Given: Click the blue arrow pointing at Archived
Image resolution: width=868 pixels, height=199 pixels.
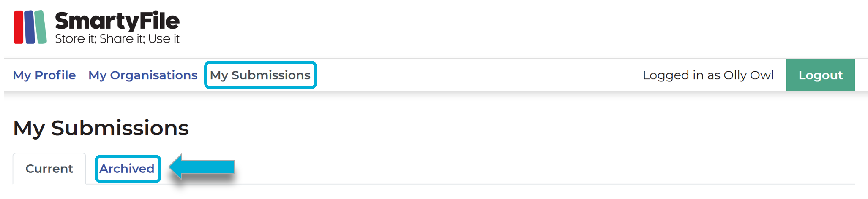Looking at the screenshot, I should click(x=202, y=167).
